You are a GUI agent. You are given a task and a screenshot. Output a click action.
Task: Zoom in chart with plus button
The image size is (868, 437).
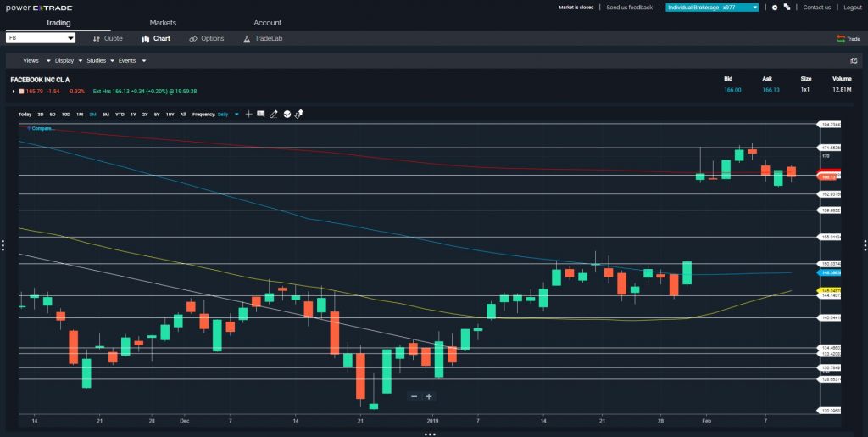(428, 396)
